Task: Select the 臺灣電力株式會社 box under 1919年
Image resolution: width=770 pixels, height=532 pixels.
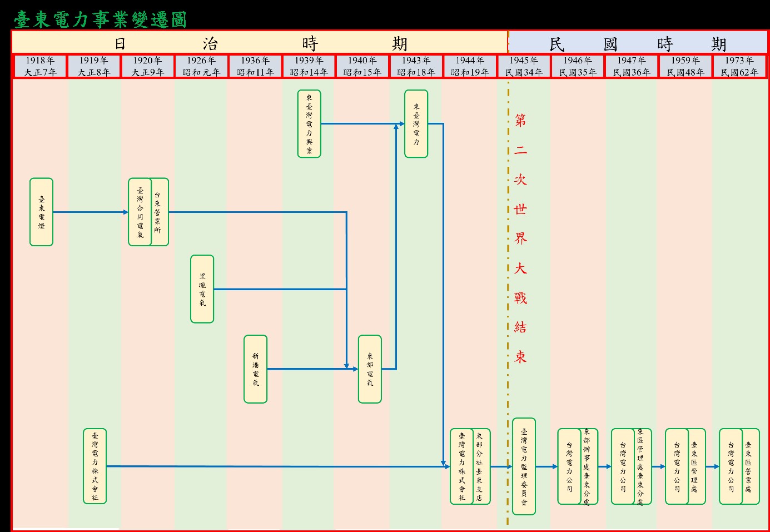Action: [x=95, y=466]
